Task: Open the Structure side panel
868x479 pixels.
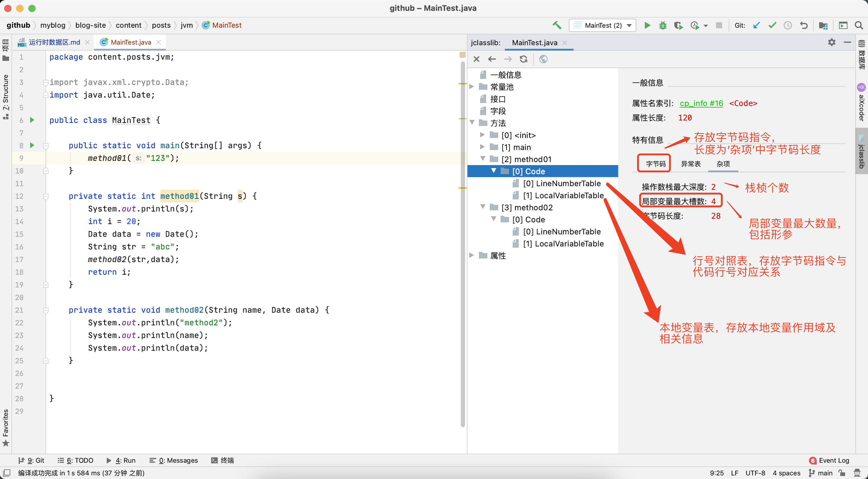Action: tap(5, 97)
